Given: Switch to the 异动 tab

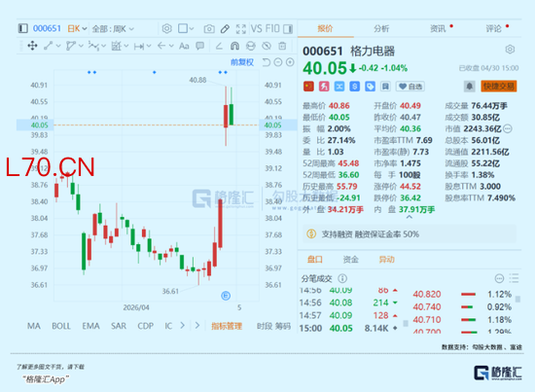Looking at the screenshot, I should pos(386,260).
